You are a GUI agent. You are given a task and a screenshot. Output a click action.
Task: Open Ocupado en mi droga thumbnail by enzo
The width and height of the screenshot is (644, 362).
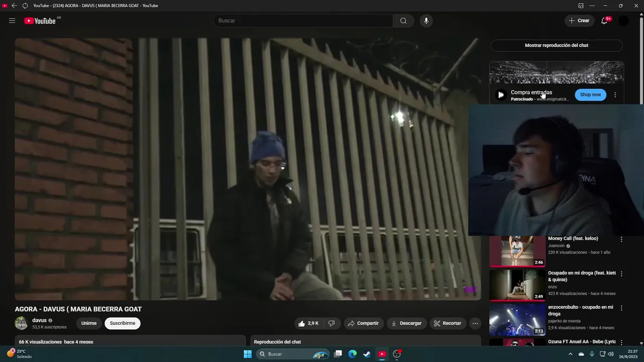pyautogui.click(x=517, y=285)
